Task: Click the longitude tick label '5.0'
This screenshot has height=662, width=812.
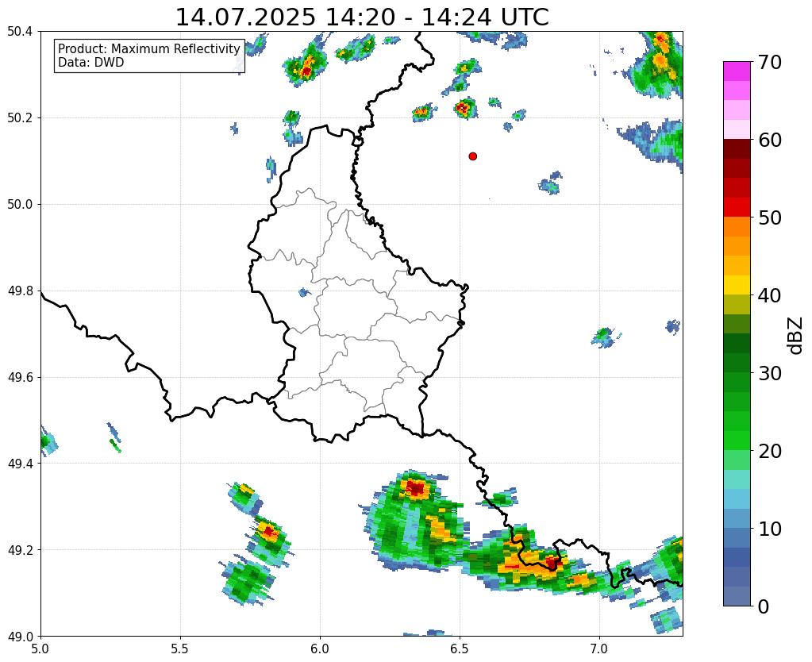Action: (40, 649)
